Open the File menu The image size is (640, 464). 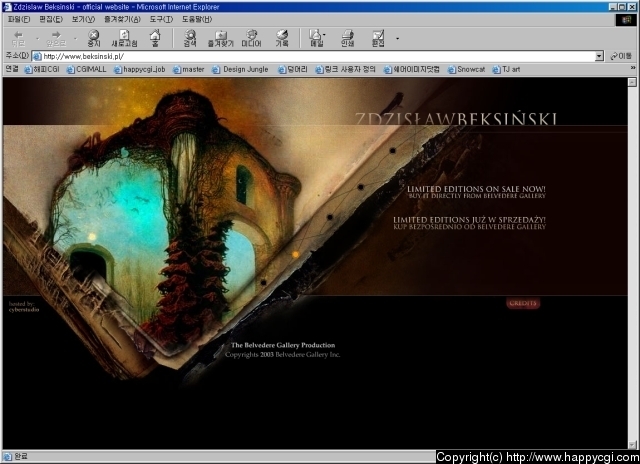click(19, 19)
